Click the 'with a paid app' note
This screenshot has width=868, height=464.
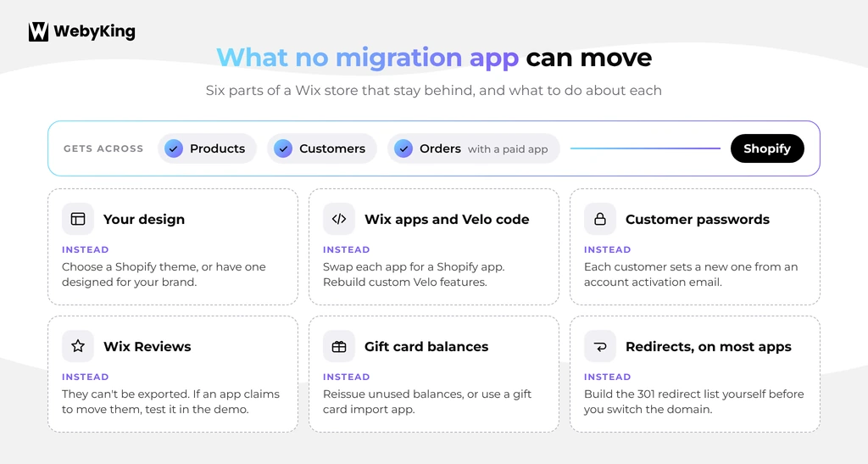coord(508,149)
